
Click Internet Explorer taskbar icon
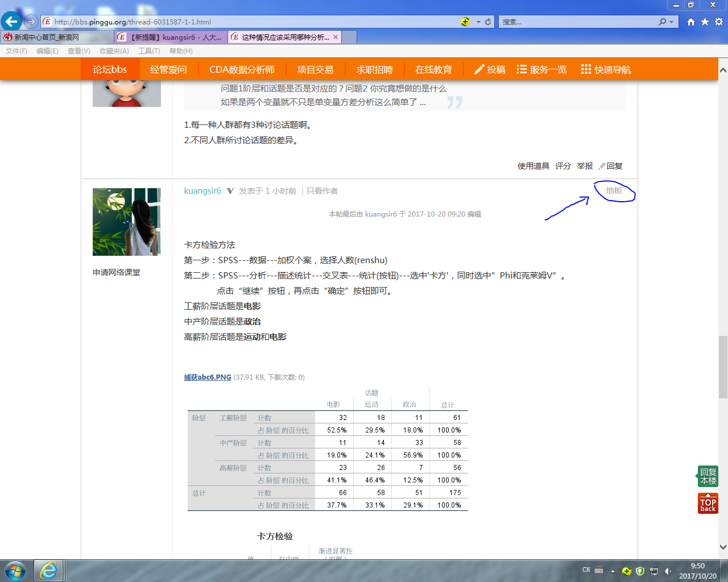coord(49,571)
